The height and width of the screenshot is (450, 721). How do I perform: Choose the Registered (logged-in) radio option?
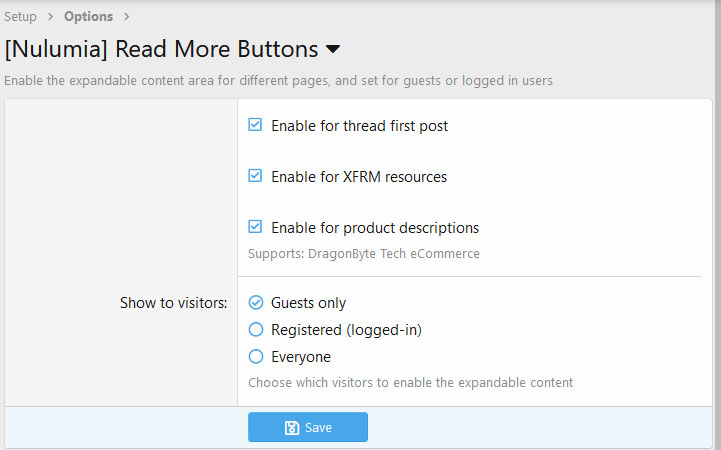[255, 329]
